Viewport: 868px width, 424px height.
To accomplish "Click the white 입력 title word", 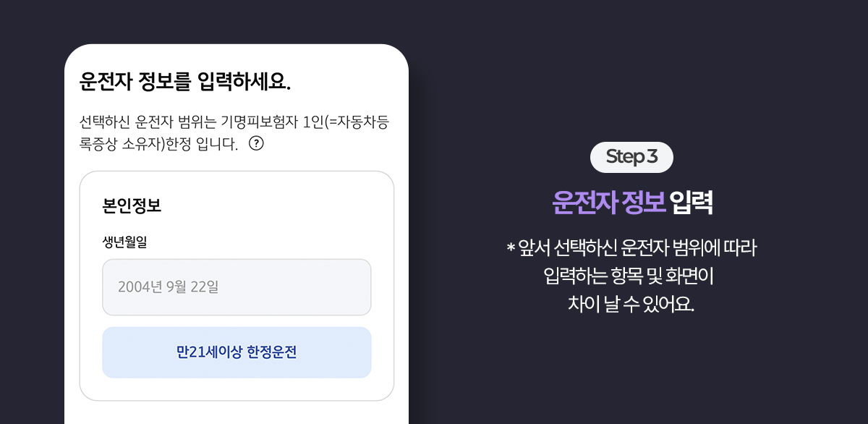I will coord(692,203).
